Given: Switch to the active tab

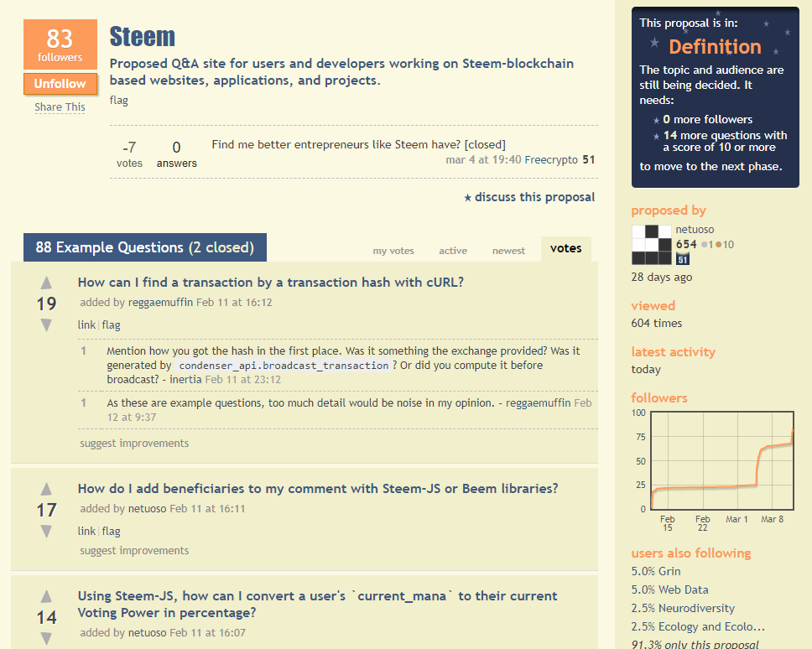Looking at the screenshot, I should click(x=453, y=251).
